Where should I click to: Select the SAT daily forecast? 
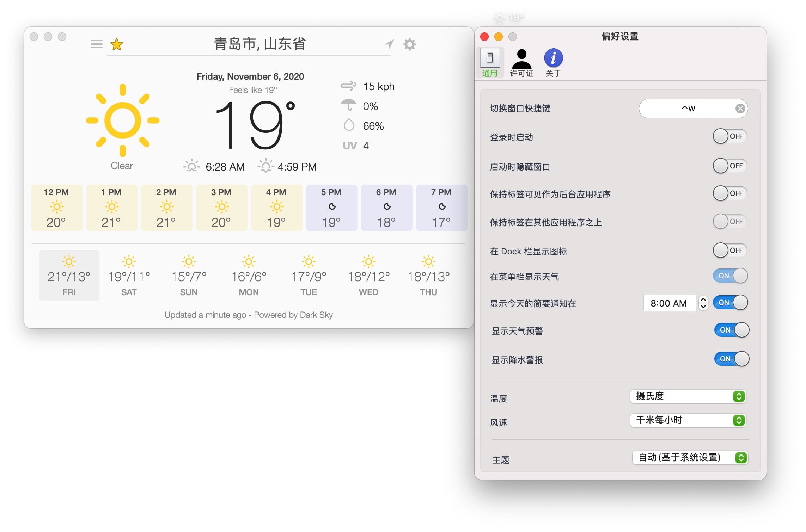coord(129,276)
